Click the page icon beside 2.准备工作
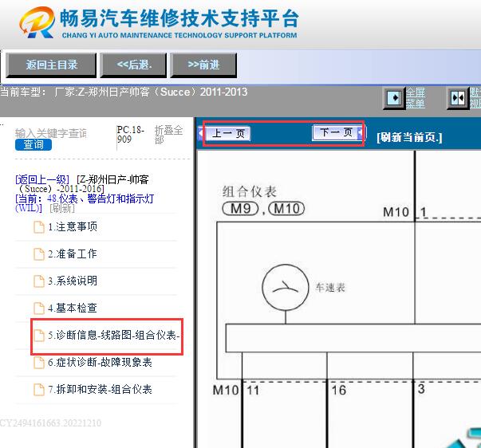 38,254
